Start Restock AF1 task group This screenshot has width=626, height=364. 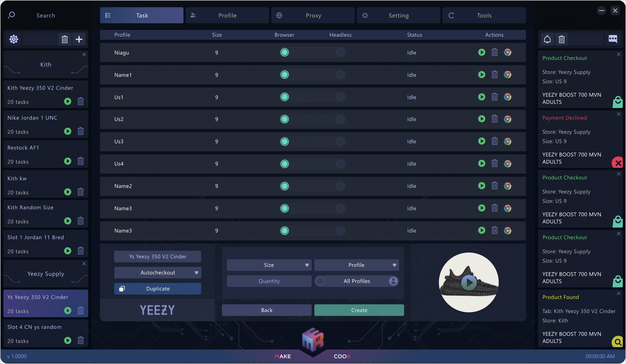point(68,161)
